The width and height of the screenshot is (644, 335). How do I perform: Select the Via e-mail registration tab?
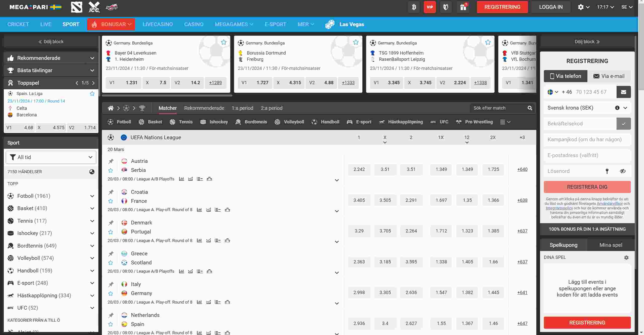(x=609, y=76)
